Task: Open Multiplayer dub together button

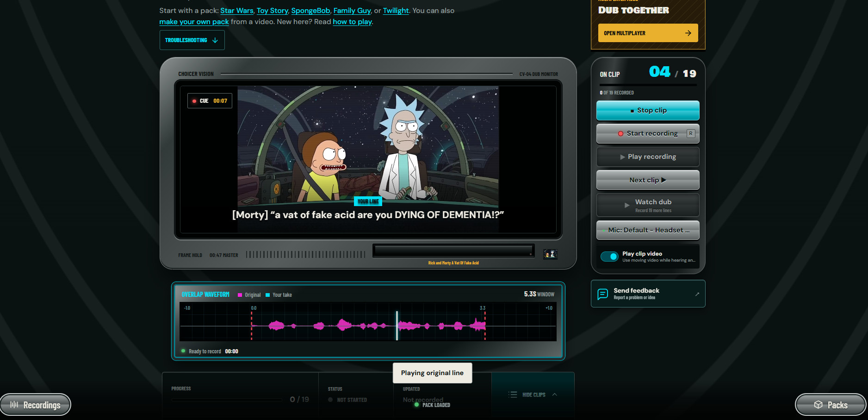Action: pyautogui.click(x=648, y=33)
